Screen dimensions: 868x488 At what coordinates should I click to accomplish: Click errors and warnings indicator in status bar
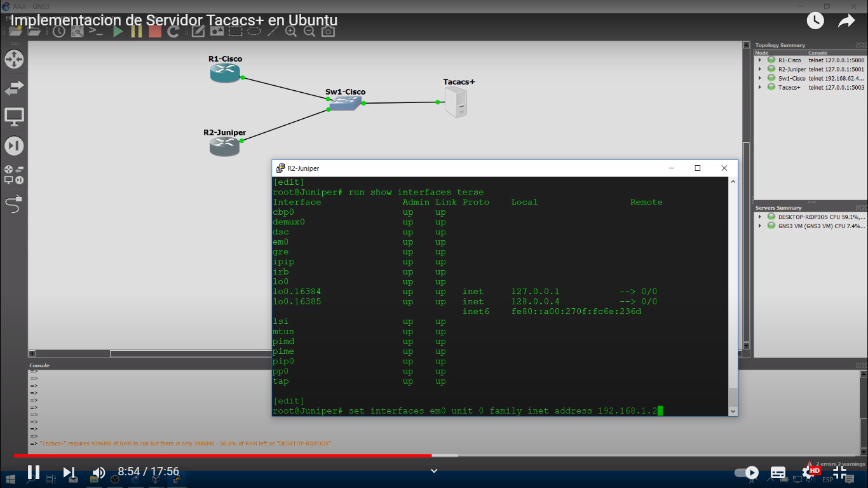click(x=834, y=464)
